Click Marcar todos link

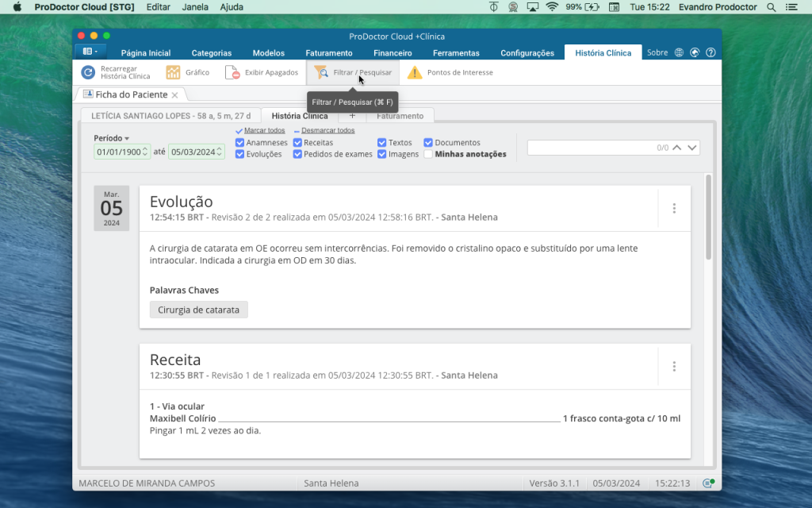click(x=265, y=130)
